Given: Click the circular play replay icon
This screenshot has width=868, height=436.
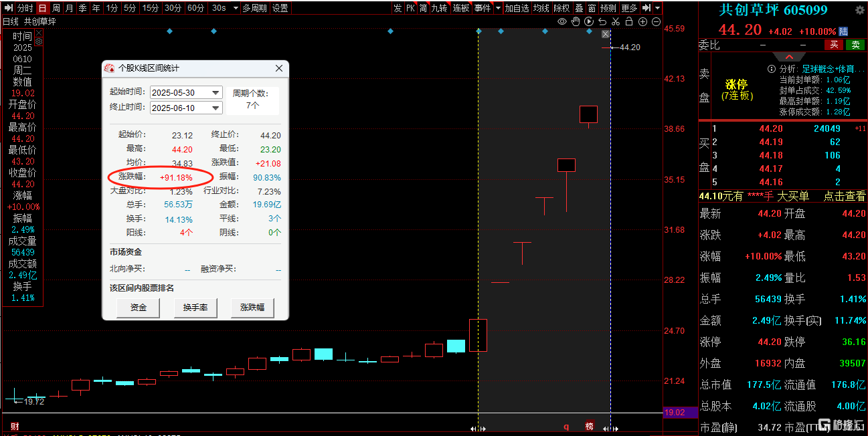Looking at the screenshot, I should click(589, 21).
